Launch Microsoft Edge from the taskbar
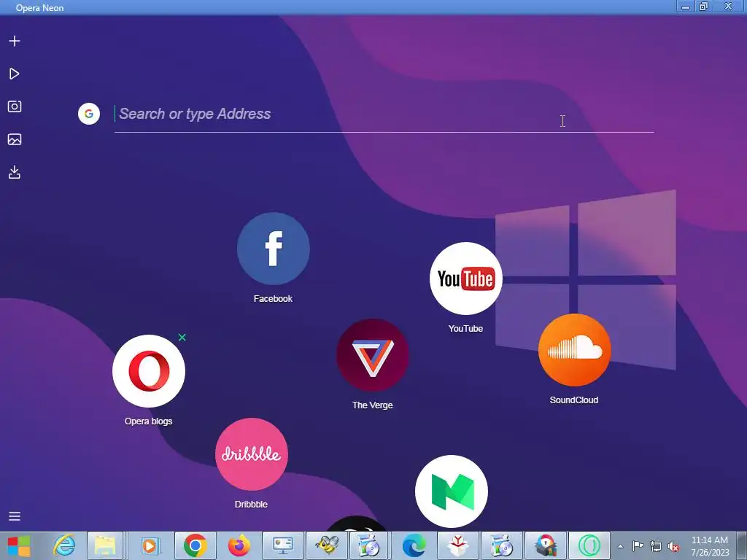 [414, 545]
